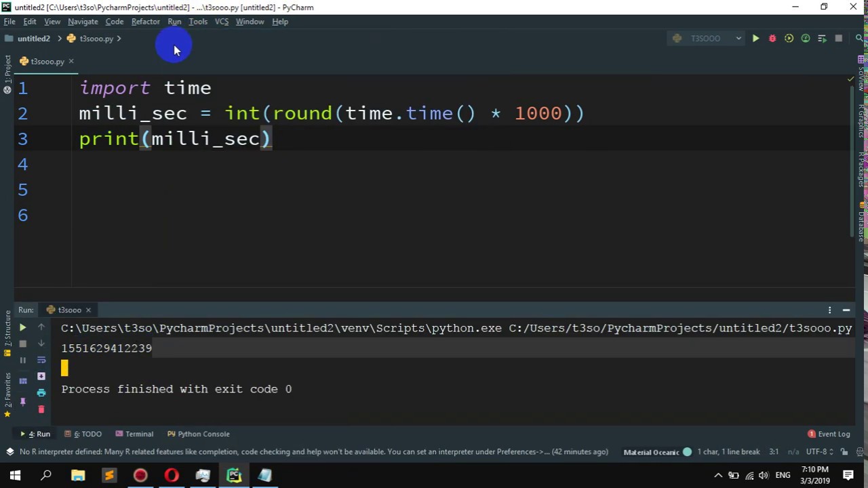
Task: Jump up the stack trace arrow
Action: (41, 327)
